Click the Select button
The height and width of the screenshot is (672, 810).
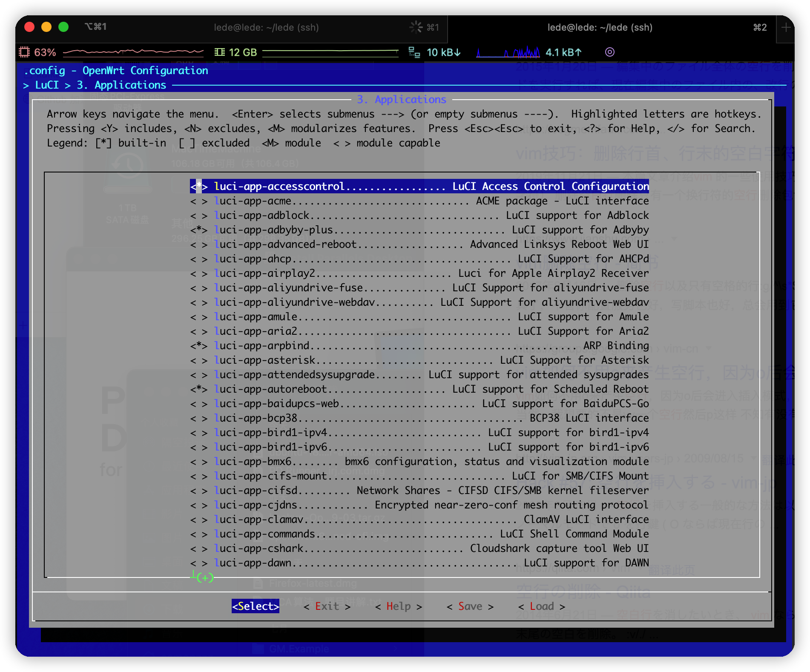coord(256,606)
